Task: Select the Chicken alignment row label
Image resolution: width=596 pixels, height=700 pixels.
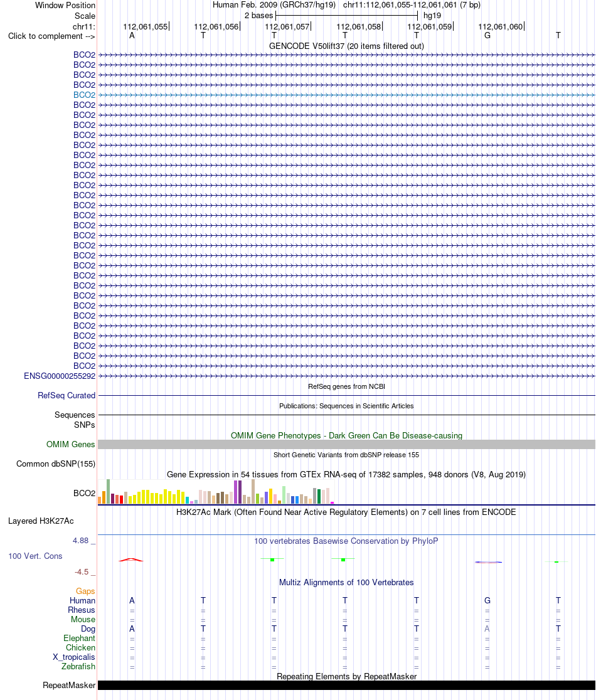Action: 81,647
